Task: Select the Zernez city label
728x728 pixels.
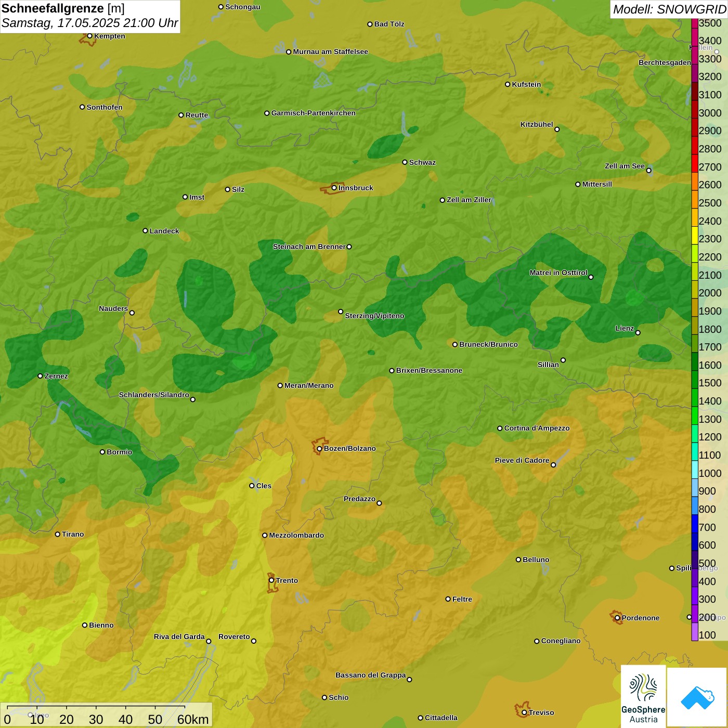Action: (56, 376)
